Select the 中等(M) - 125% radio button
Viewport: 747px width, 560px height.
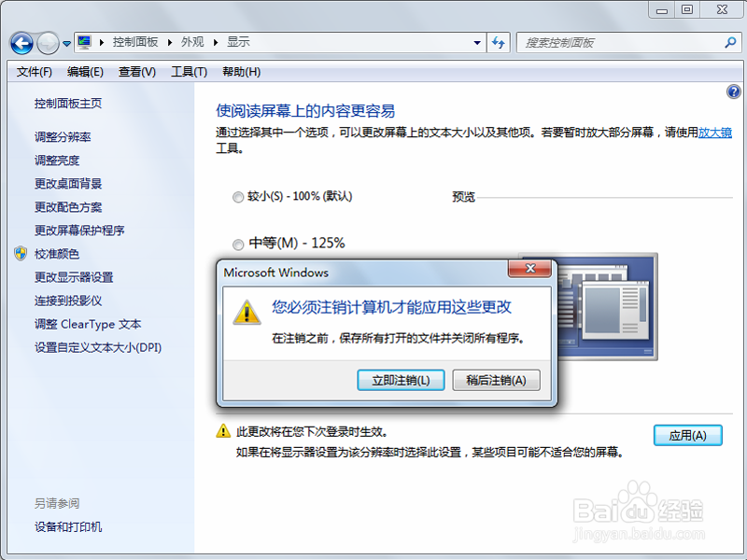(x=238, y=245)
